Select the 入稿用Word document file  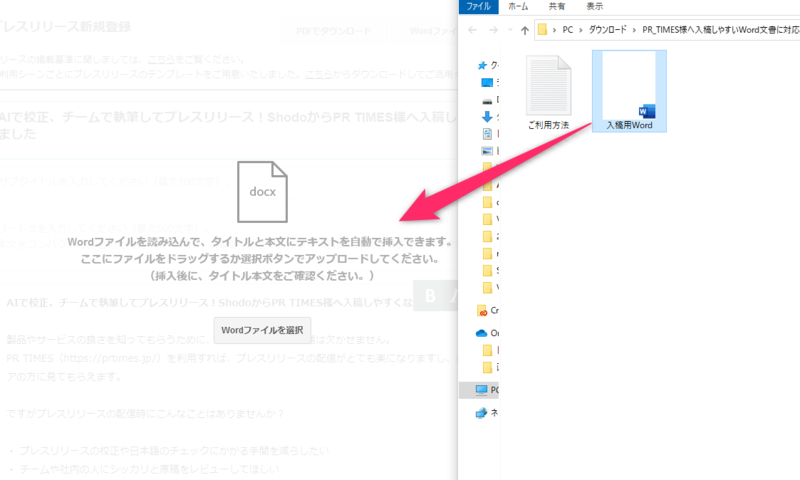[629, 91]
